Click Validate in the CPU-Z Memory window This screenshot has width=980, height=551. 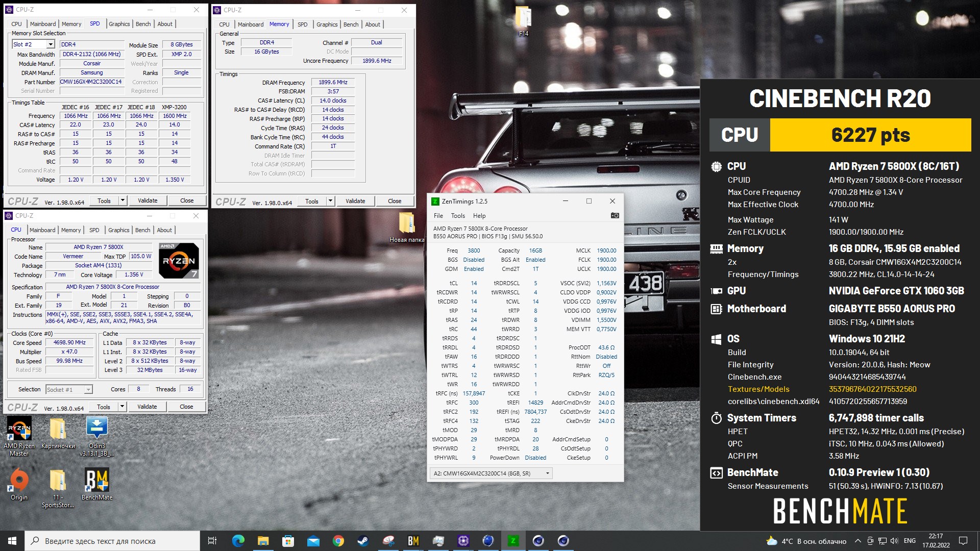pyautogui.click(x=355, y=201)
